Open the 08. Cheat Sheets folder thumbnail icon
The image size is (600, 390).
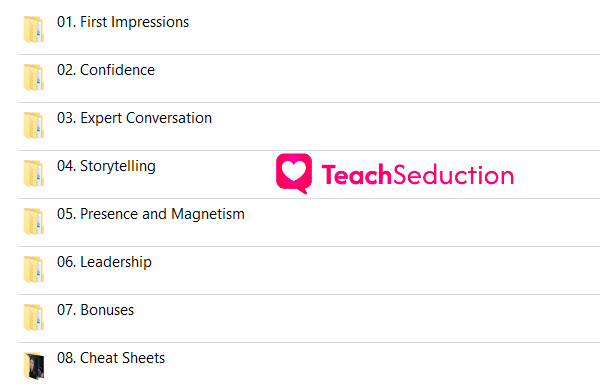tap(34, 366)
